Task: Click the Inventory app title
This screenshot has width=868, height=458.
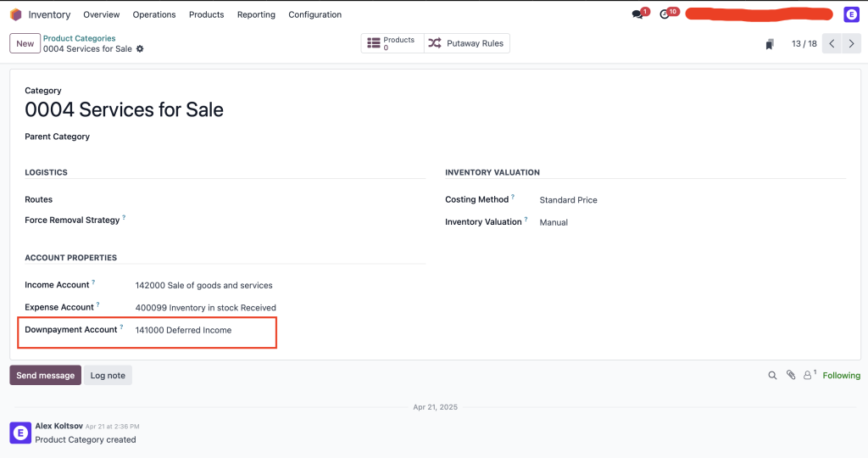Action: click(x=49, y=14)
